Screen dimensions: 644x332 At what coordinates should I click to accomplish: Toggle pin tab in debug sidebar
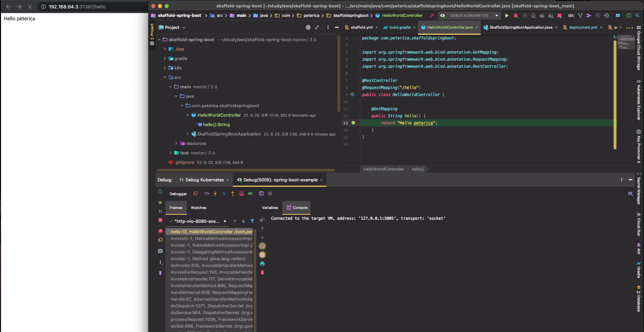click(160, 273)
